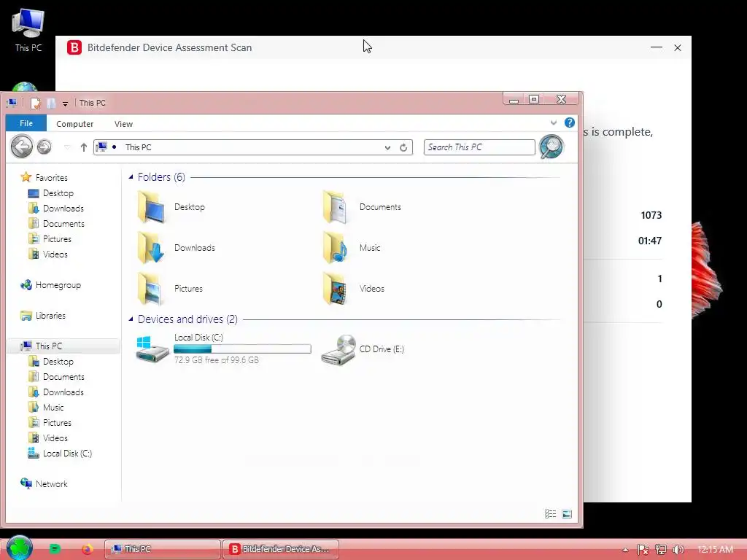Screen dimensions: 747x560
Task: Minimize the Bitdefender Device Assessment Scan window
Action: click(657, 47)
